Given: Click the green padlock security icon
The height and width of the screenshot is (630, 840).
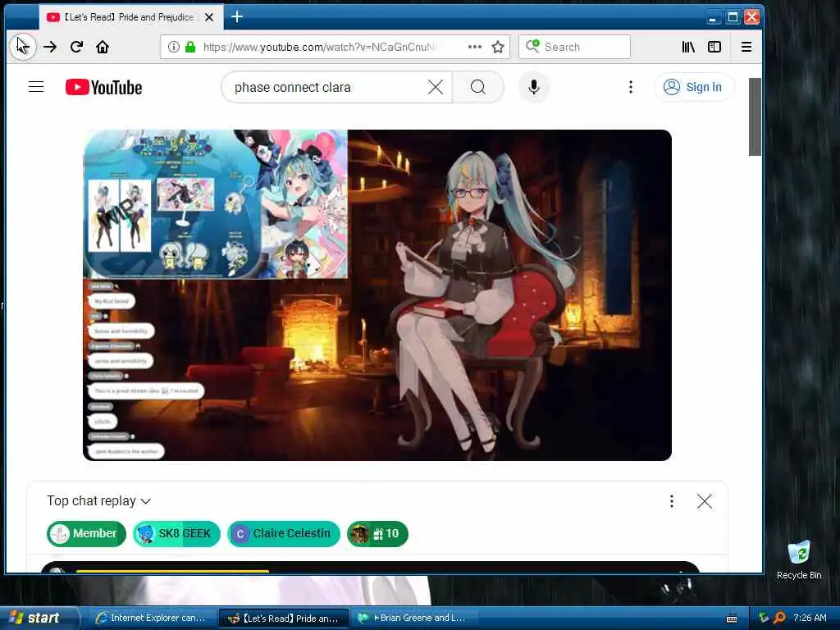Looking at the screenshot, I should (x=190, y=47).
